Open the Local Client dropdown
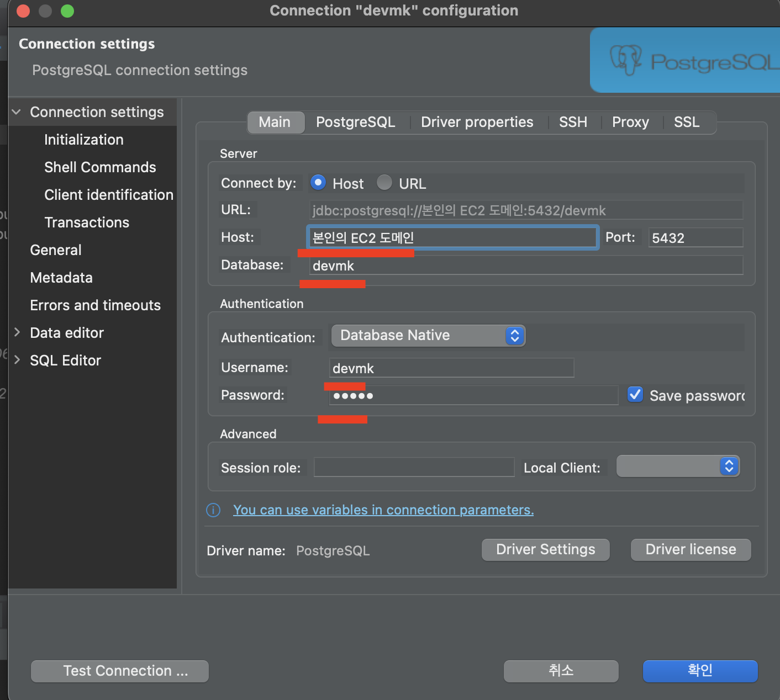 click(678, 466)
